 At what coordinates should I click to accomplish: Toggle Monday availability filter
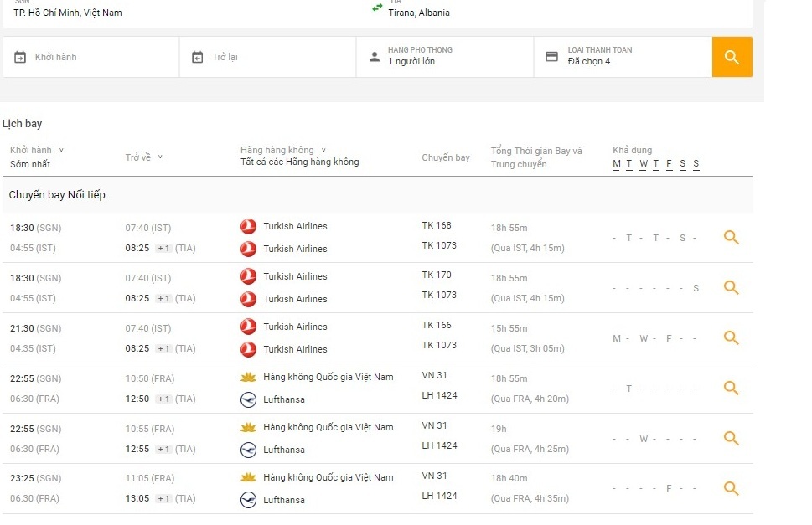pos(617,164)
